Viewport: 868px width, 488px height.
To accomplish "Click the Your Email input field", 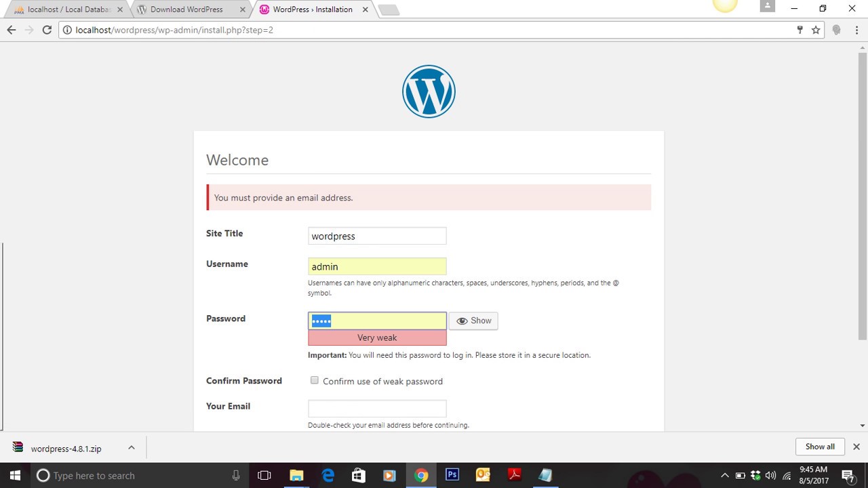I will point(377,409).
